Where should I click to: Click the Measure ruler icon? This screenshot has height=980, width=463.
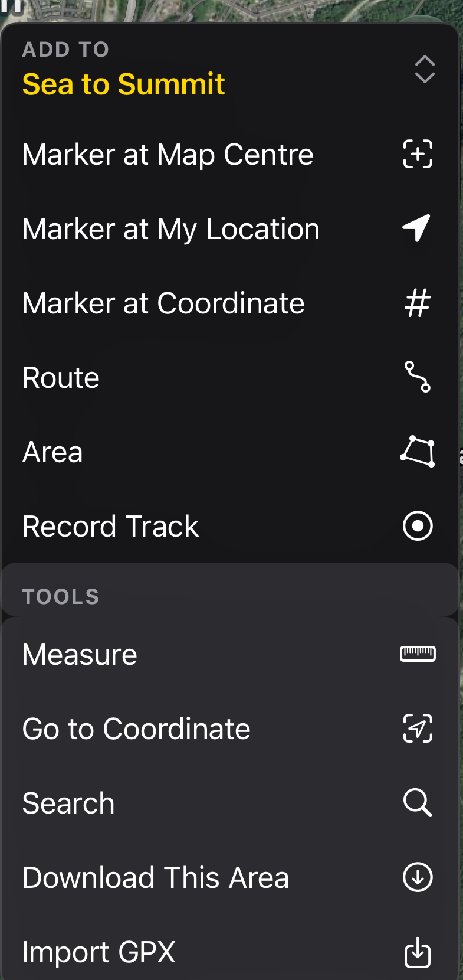coord(418,654)
